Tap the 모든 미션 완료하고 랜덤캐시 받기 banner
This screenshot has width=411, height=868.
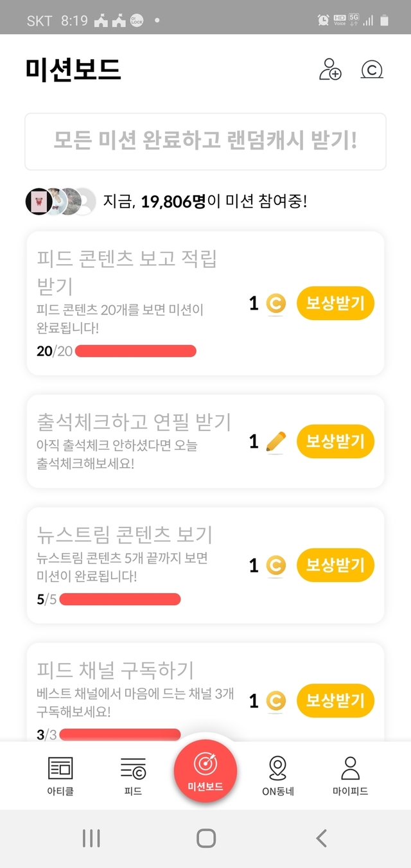tap(205, 141)
